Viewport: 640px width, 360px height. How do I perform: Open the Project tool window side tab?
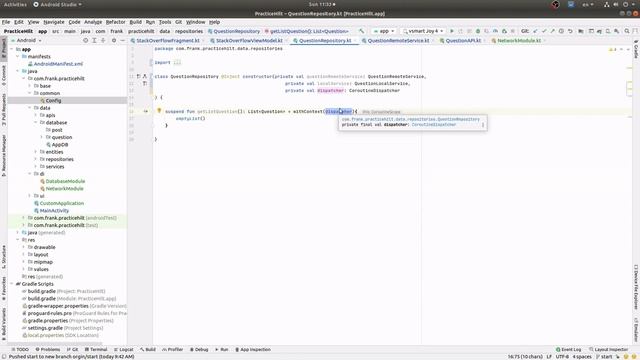pyautogui.click(x=4, y=47)
